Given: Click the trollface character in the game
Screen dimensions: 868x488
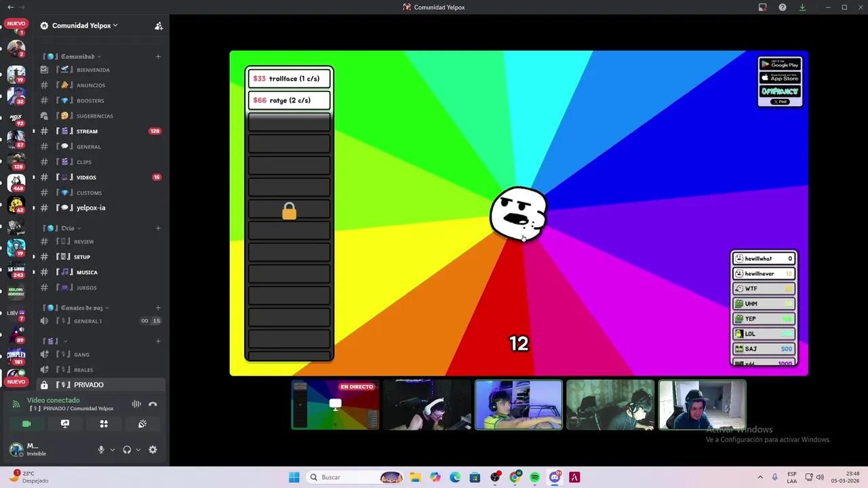Looking at the screenshot, I should [x=519, y=214].
